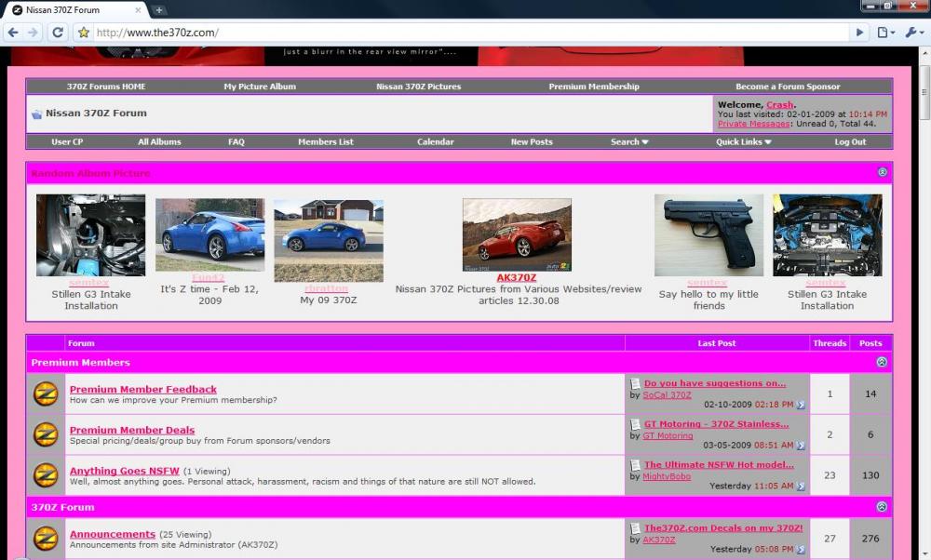Open AK370Z album owner link under red car
The image size is (931, 560).
[x=517, y=277]
